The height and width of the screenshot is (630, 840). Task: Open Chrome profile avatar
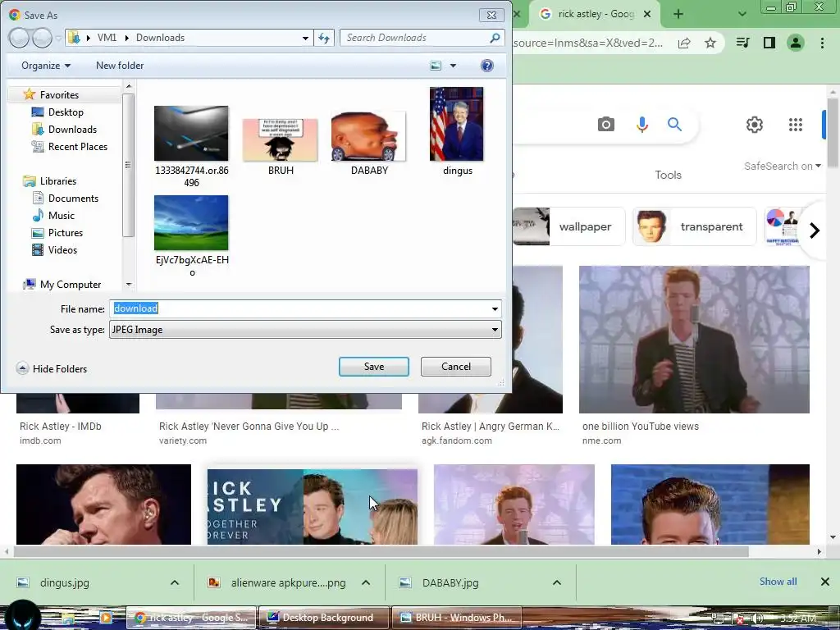[x=796, y=43]
